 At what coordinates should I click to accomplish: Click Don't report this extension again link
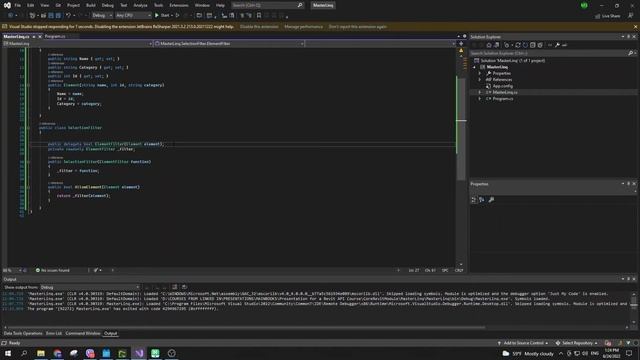[358, 27]
